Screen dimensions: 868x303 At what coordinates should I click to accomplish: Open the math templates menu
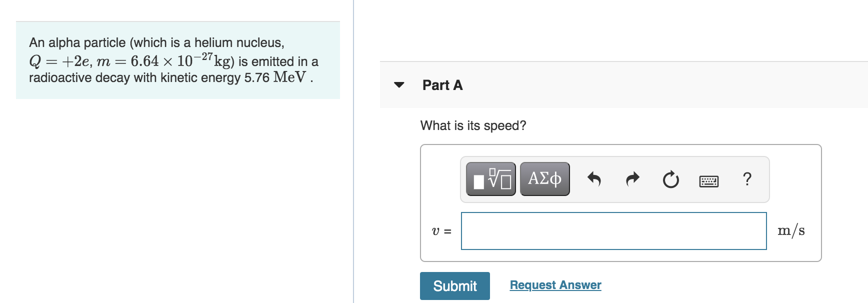click(490, 178)
